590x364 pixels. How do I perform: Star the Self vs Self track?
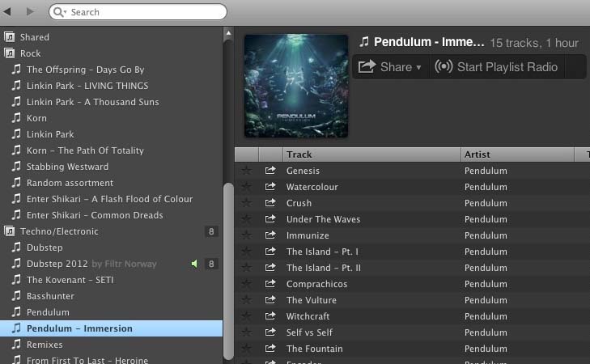point(247,332)
